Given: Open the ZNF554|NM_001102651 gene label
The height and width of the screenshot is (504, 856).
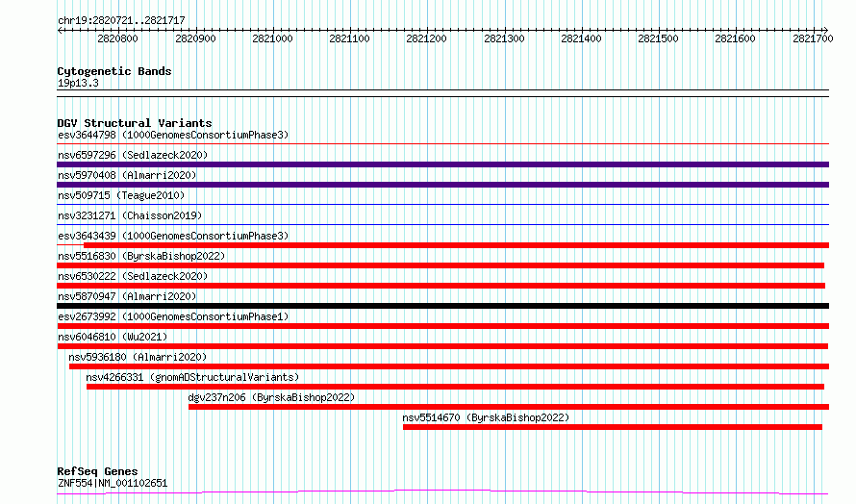Looking at the screenshot, I should (113, 483).
